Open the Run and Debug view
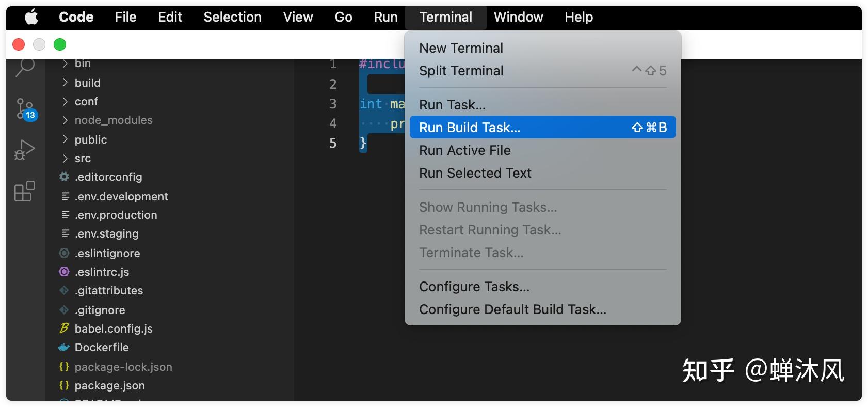The height and width of the screenshot is (407, 868). click(25, 150)
